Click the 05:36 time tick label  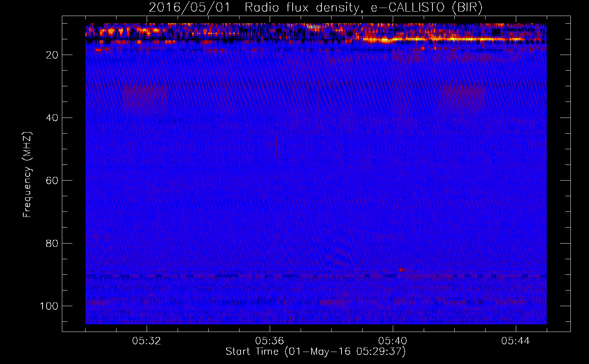[270, 341]
